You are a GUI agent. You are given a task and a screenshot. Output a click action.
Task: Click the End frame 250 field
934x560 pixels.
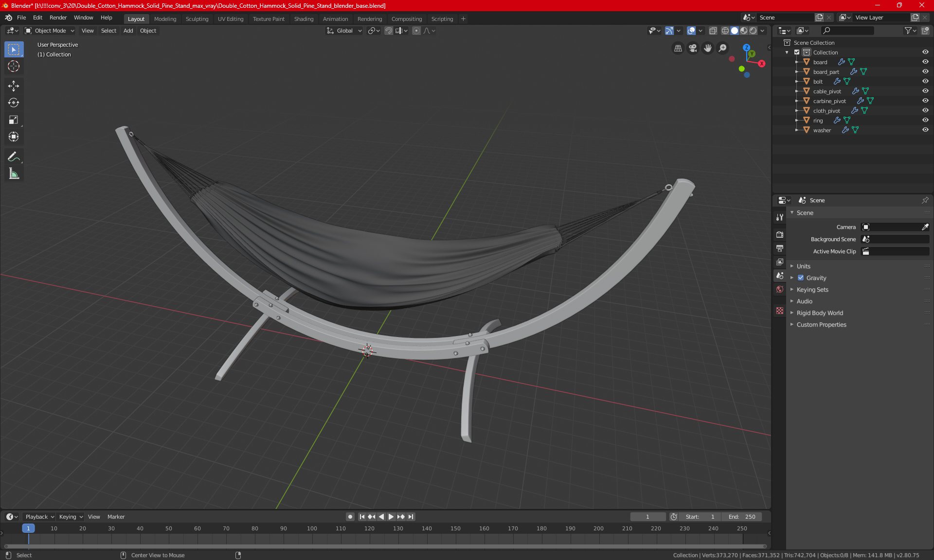pyautogui.click(x=742, y=517)
